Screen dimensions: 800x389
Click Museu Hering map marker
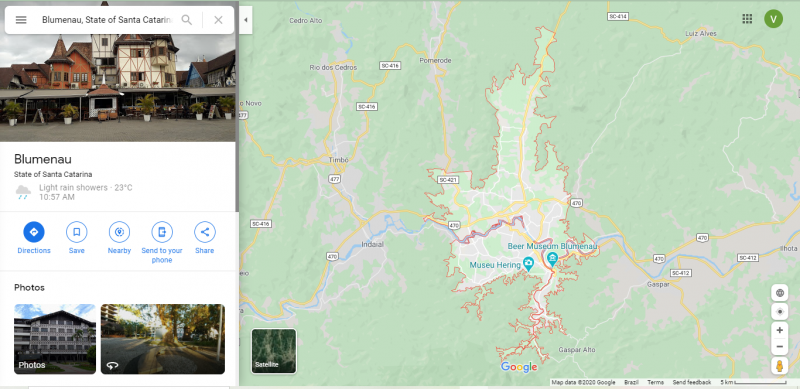pos(528,264)
